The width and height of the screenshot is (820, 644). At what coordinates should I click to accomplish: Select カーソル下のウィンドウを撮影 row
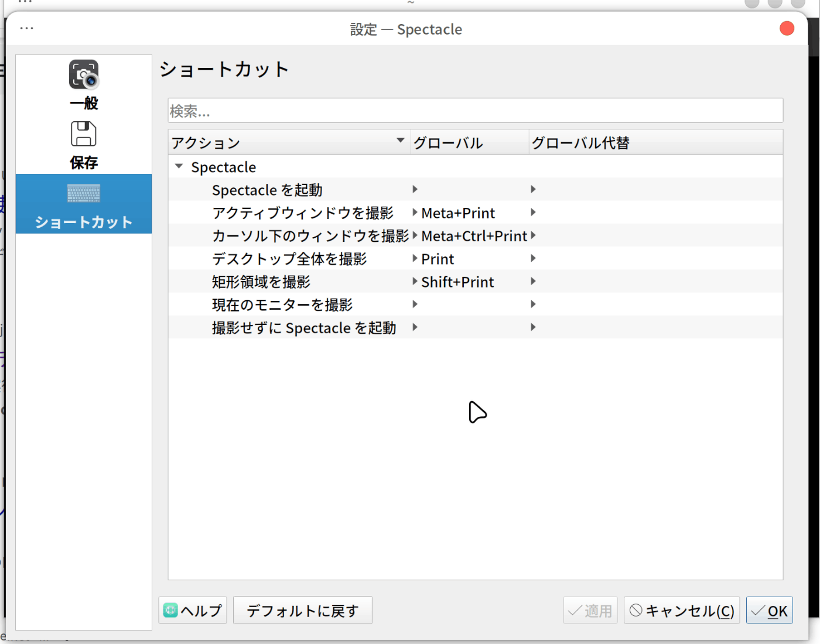(475, 235)
